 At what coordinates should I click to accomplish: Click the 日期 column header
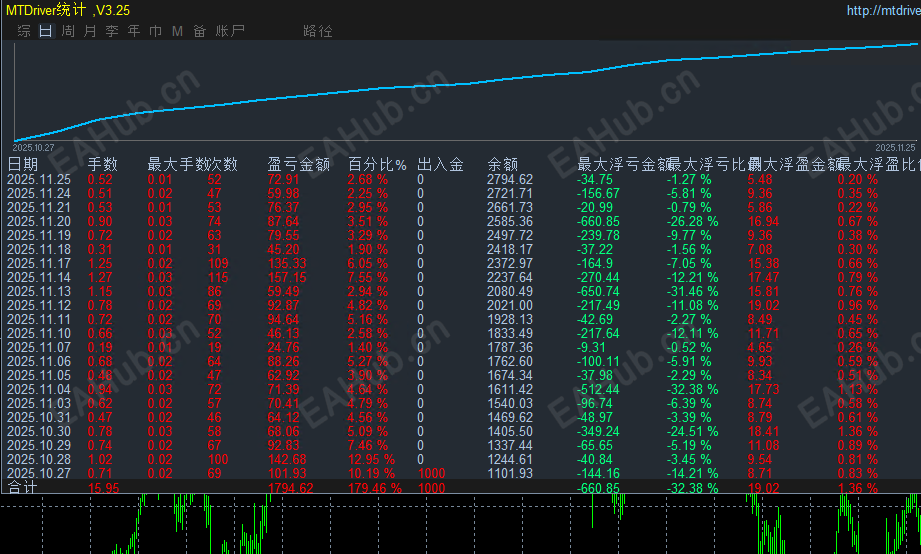(x=22, y=164)
